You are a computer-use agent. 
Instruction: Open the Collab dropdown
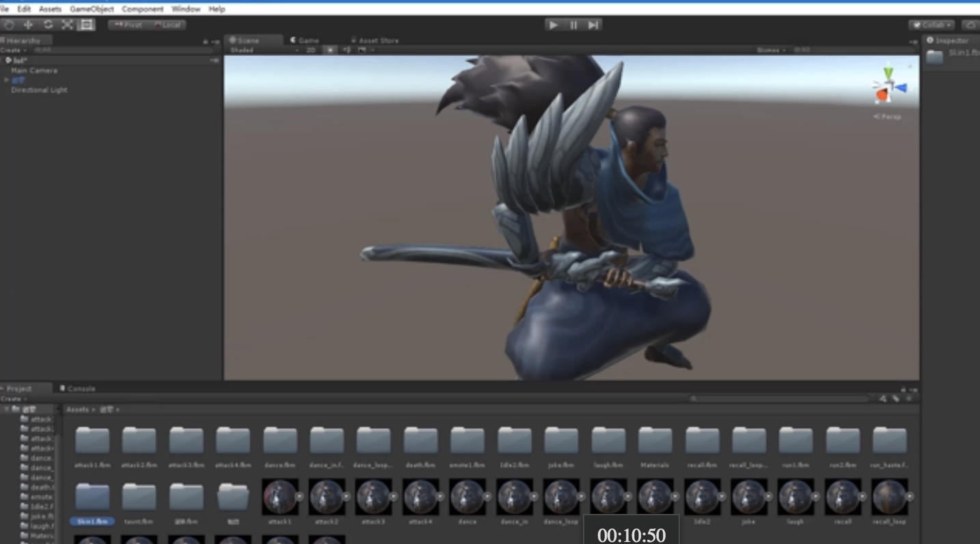coord(932,25)
